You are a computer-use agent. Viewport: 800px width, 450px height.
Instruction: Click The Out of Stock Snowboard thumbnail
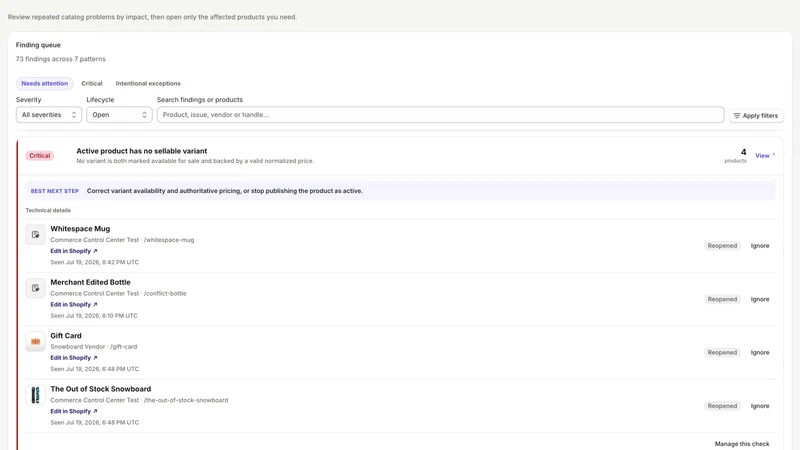tap(35, 395)
